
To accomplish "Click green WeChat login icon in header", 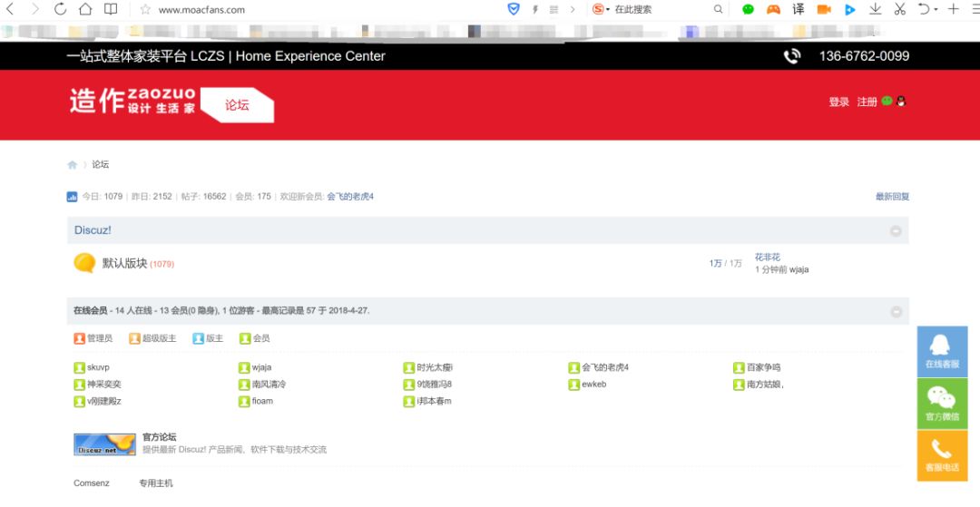I will click(887, 101).
